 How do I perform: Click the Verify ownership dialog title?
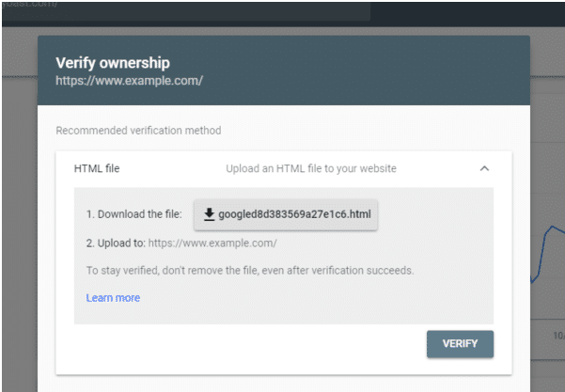(113, 63)
